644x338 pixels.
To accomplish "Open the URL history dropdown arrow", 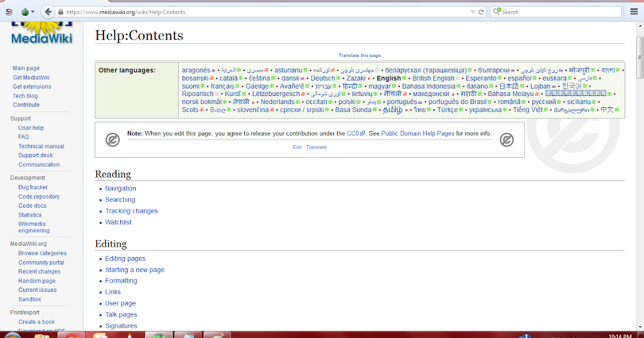I will click(473, 12).
